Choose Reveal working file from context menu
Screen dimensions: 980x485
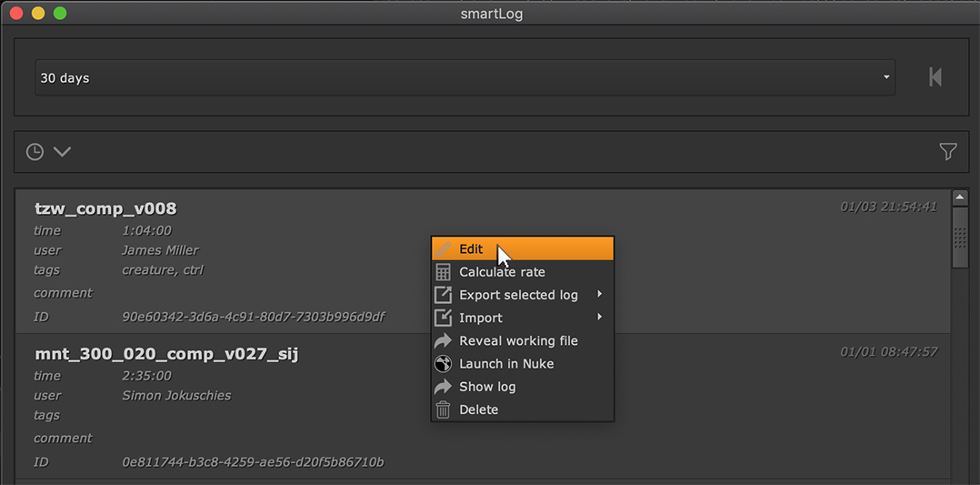[x=518, y=341]
